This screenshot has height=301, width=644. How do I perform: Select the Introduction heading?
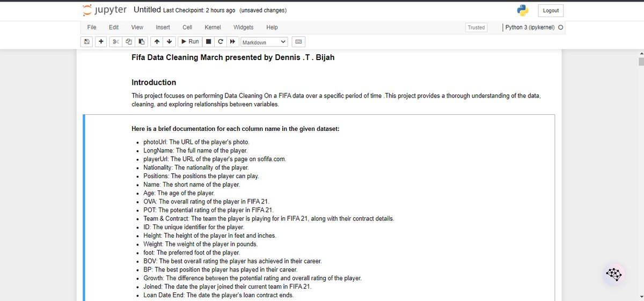pyautogui.click(x=154, y=82)
